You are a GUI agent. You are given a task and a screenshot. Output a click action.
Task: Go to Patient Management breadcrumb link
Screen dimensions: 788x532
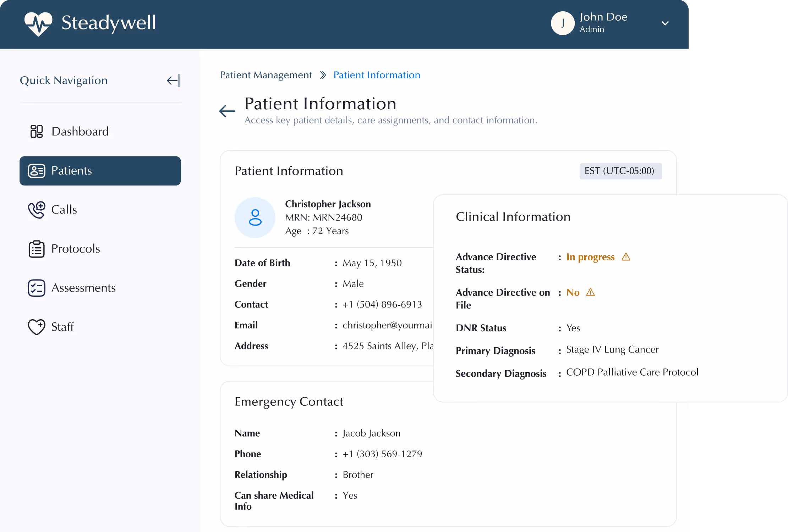[266, 75]
